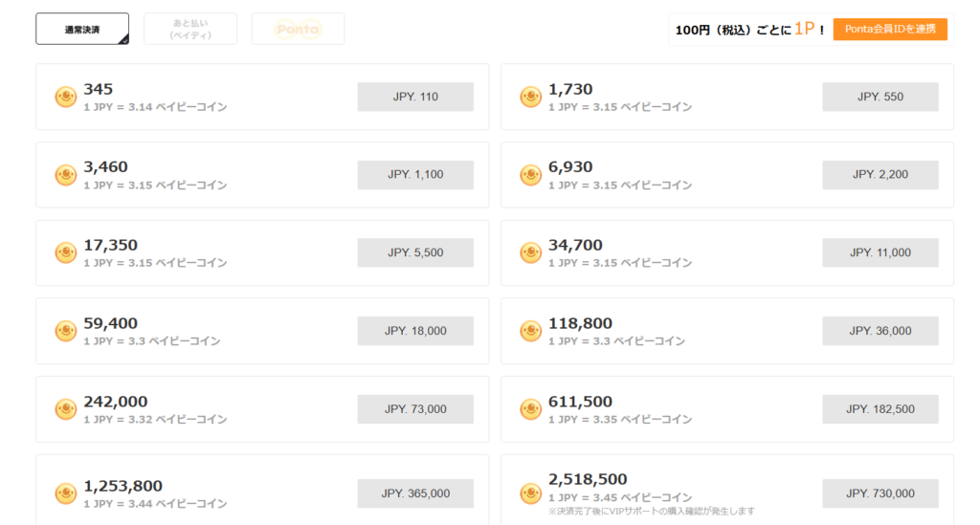Screen dimensions: 980x525
Task: Click the coin icon beside 59,400 coins
Action: click(x=65, y=331)
